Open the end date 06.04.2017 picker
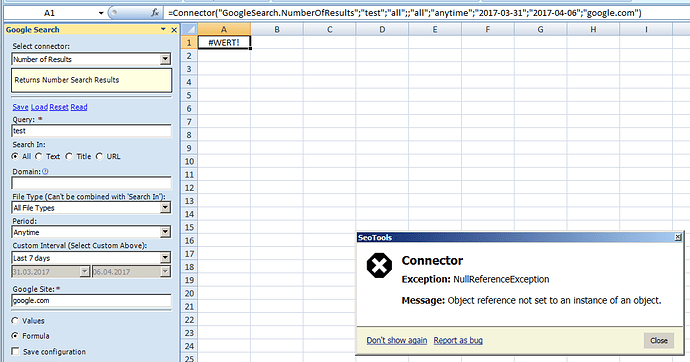This screenshot has height=362, width=690. pyautogui.click(x=165, y=272)
